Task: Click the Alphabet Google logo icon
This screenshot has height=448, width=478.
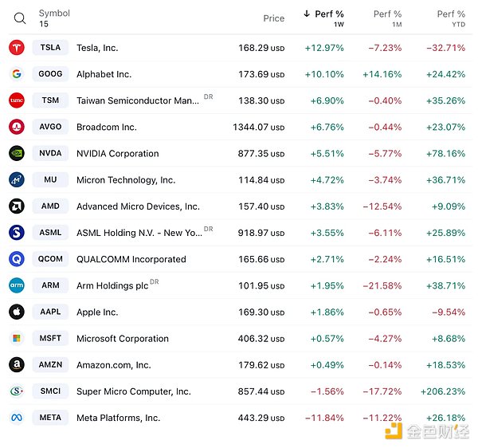Action: 16,74
